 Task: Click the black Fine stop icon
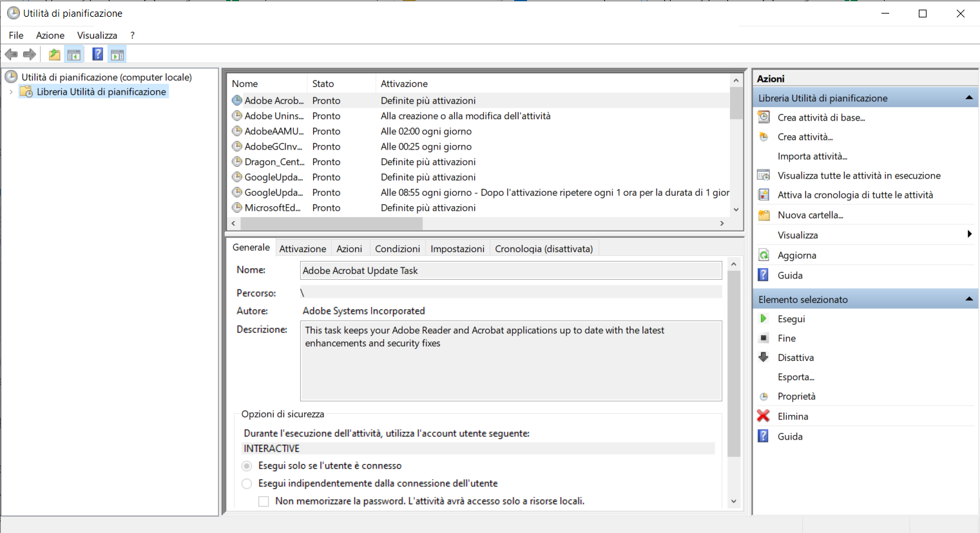(764, 338)
